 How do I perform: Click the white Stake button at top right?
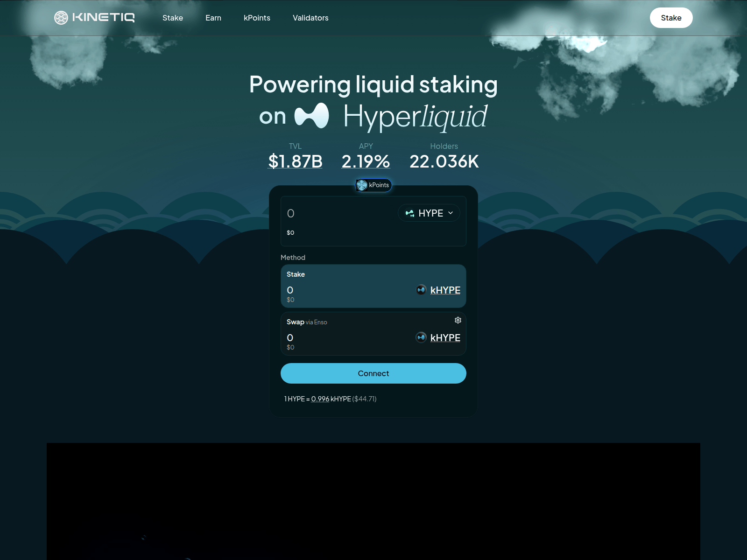pos(671,18)
